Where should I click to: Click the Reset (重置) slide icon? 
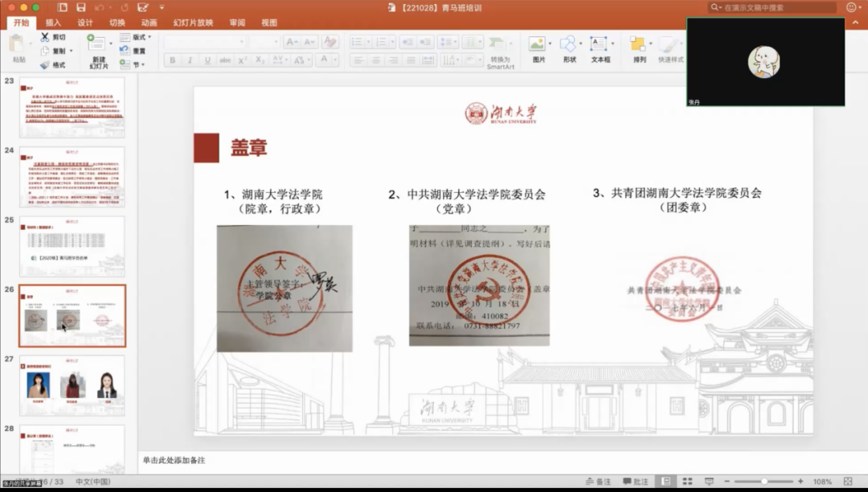coord(125,51)
